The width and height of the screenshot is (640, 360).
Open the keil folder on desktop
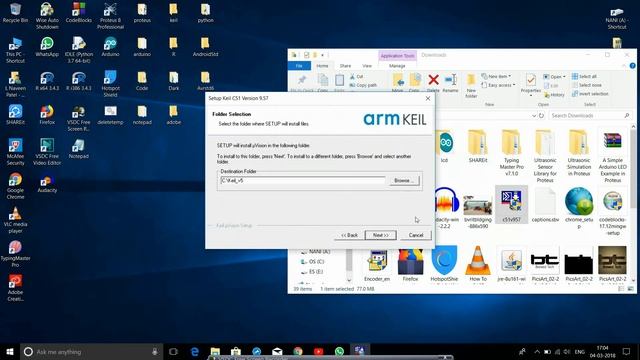[x=173, y=13]
